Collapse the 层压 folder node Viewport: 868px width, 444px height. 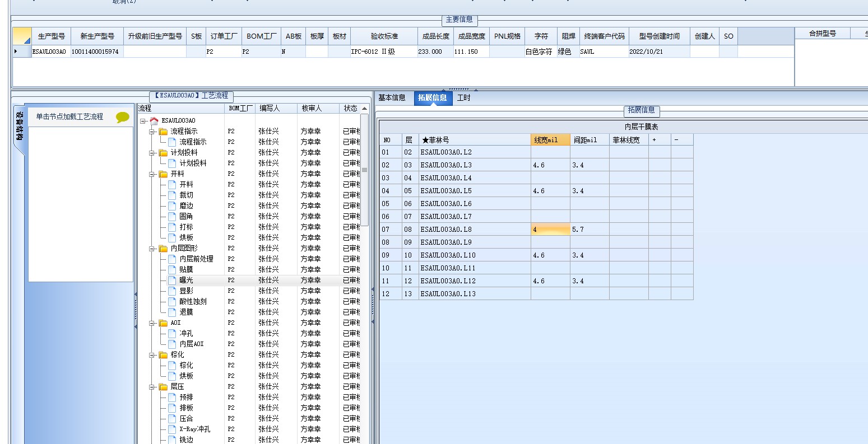[x=152, y=386]
